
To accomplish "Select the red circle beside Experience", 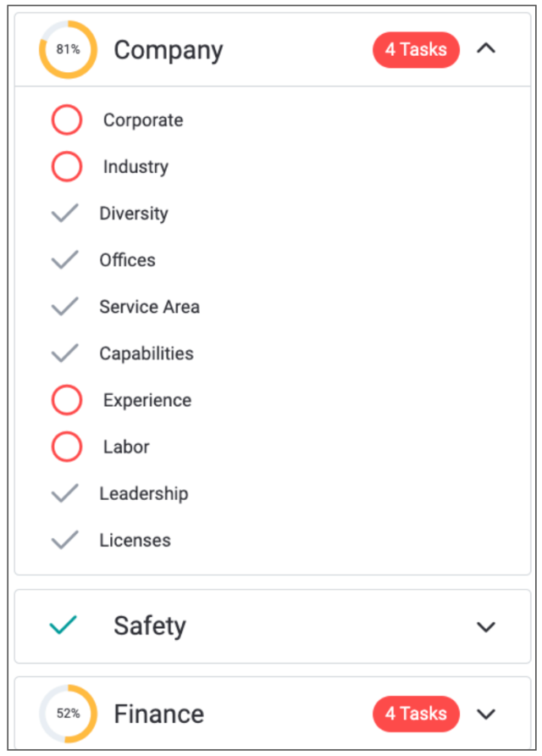I will tap(67, 400).
